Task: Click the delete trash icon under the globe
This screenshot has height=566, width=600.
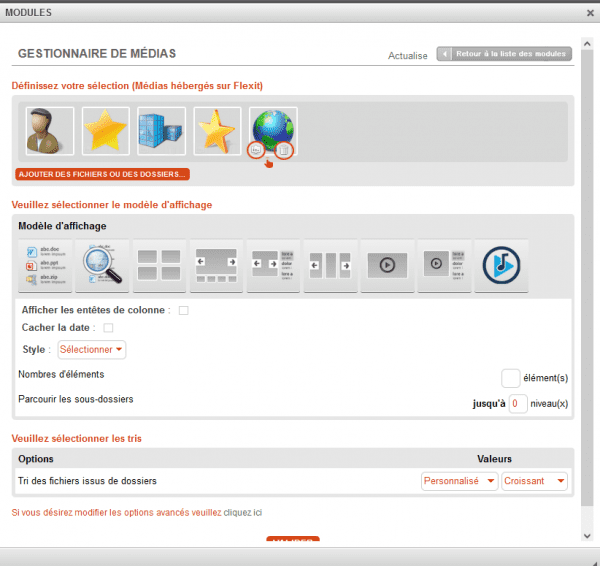Action: [x=284, y=150]
